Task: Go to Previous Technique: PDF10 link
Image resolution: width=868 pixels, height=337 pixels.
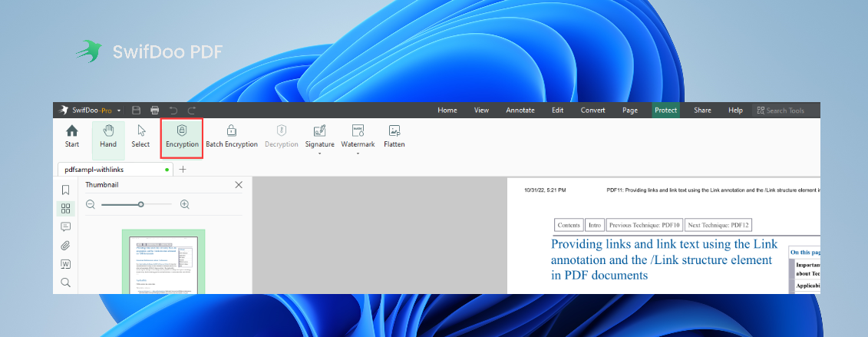Action: coord(645,225)
